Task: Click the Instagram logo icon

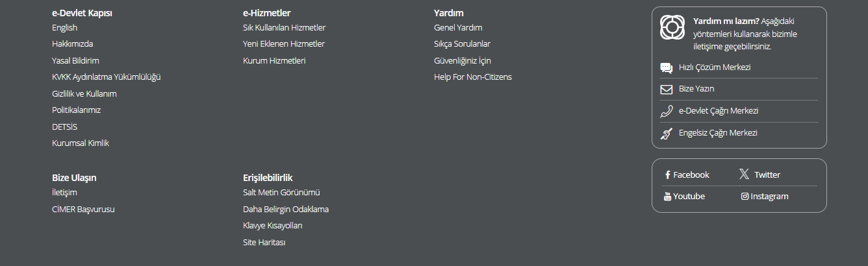Action: [x=745, y=197]
